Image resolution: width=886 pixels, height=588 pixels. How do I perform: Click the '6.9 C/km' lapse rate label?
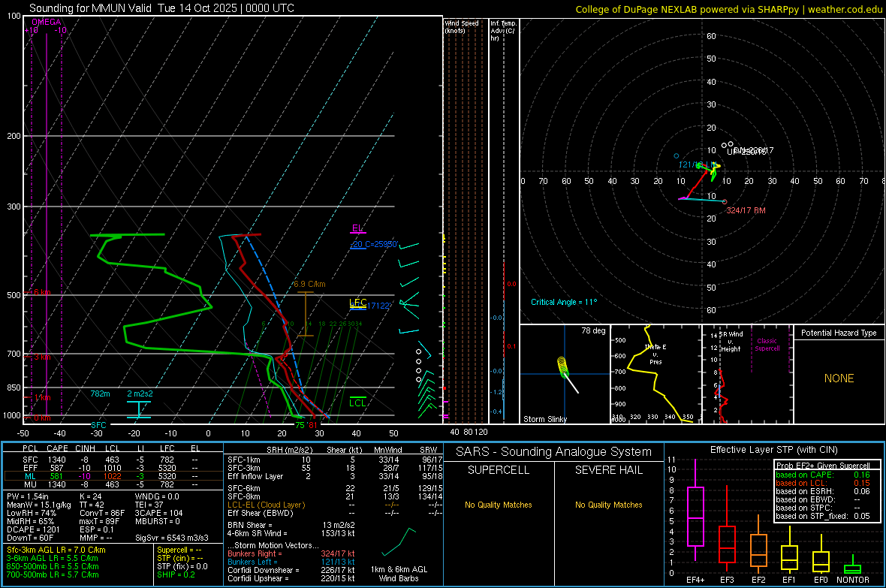click(x=309, y=284)
